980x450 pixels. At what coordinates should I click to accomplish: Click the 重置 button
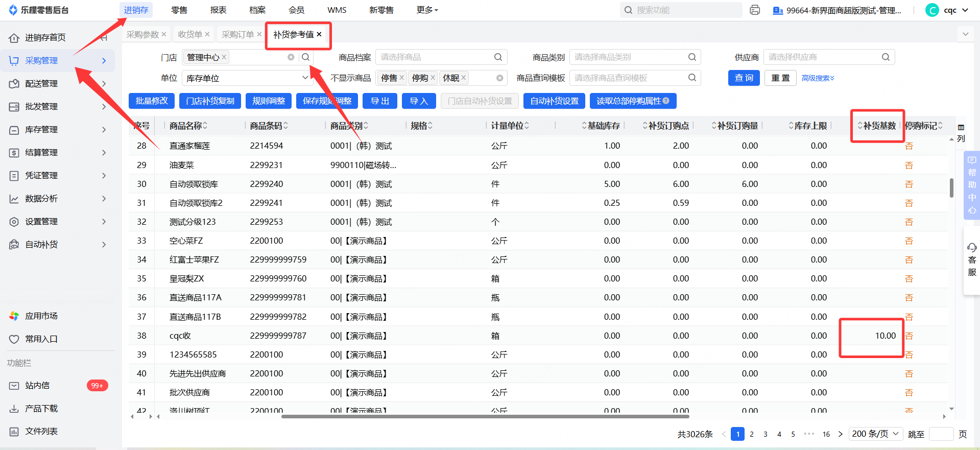pyautogui.click(x=780, y=78)
